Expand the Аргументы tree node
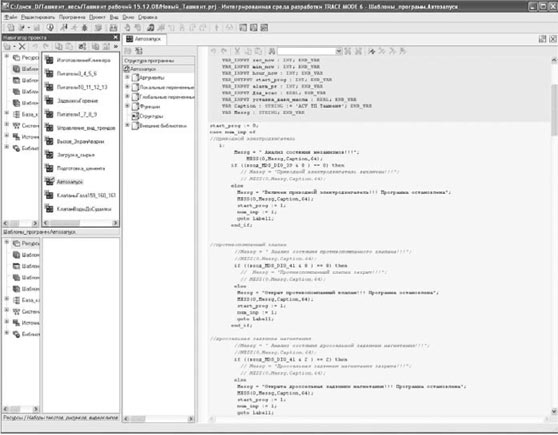 point(127,77)
